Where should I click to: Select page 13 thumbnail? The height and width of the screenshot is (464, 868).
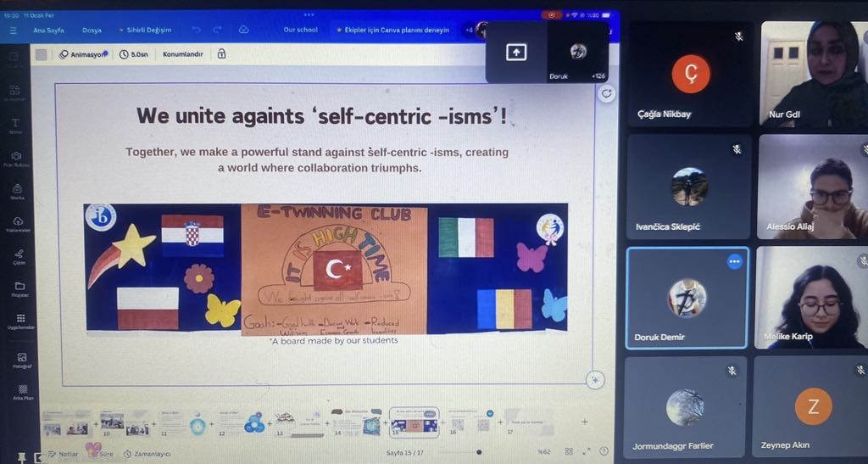coord(300,423)
